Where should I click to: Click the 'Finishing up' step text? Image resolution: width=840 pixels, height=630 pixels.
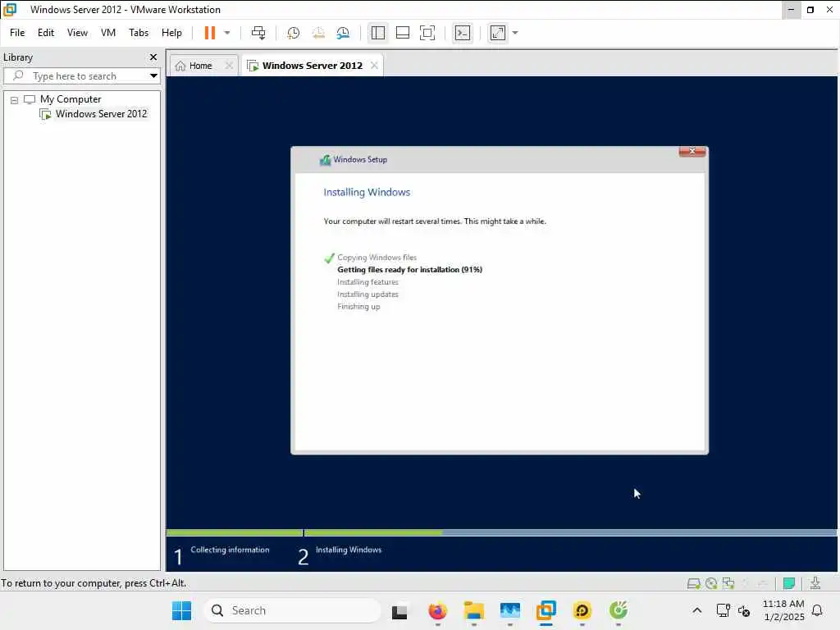pos(358,307)
